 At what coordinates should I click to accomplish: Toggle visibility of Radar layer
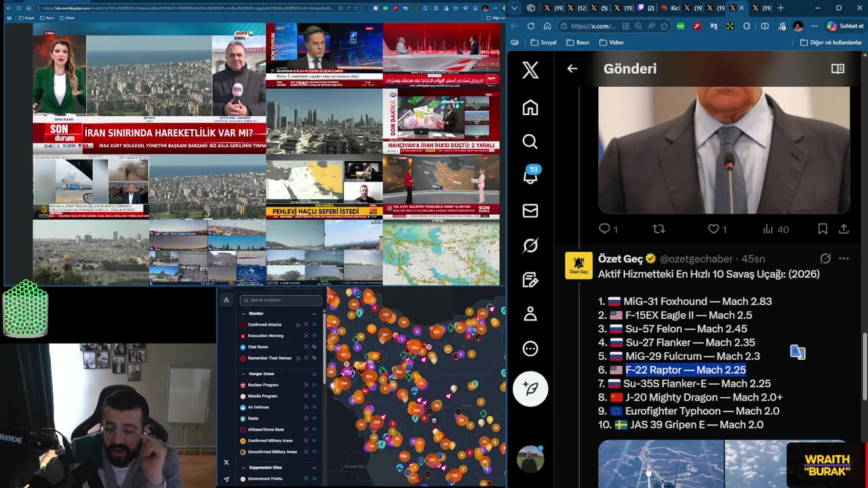[x=314, y=418]
